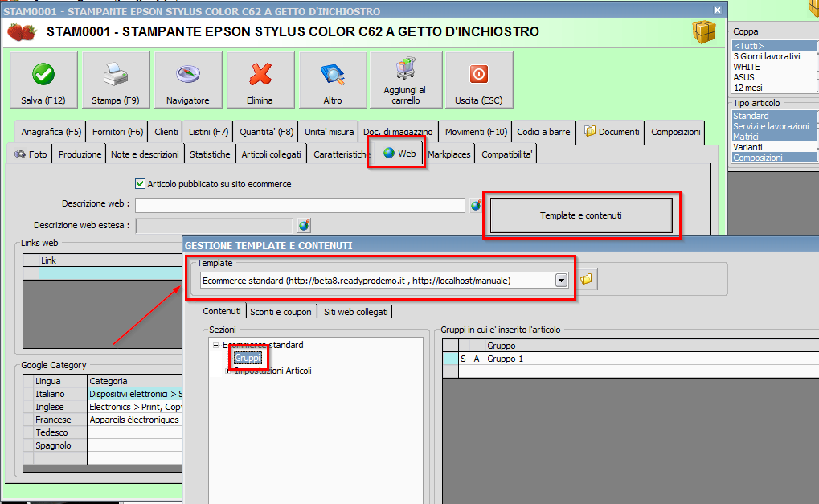Close the STAM0001 article window
This screenshot has height=504, width=819.
click(717, 10)
